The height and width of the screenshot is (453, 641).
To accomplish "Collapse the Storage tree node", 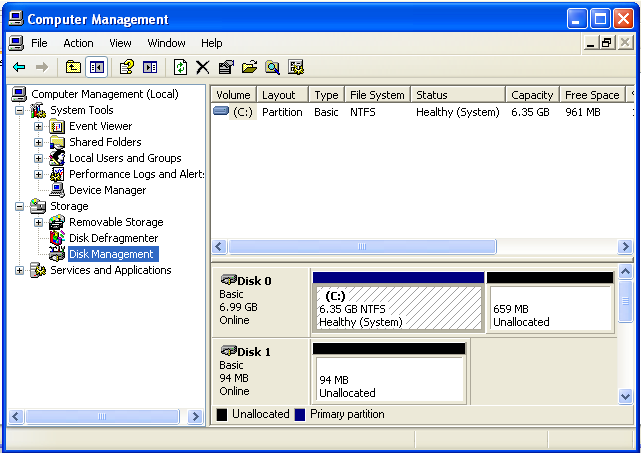I will [20, 207].
